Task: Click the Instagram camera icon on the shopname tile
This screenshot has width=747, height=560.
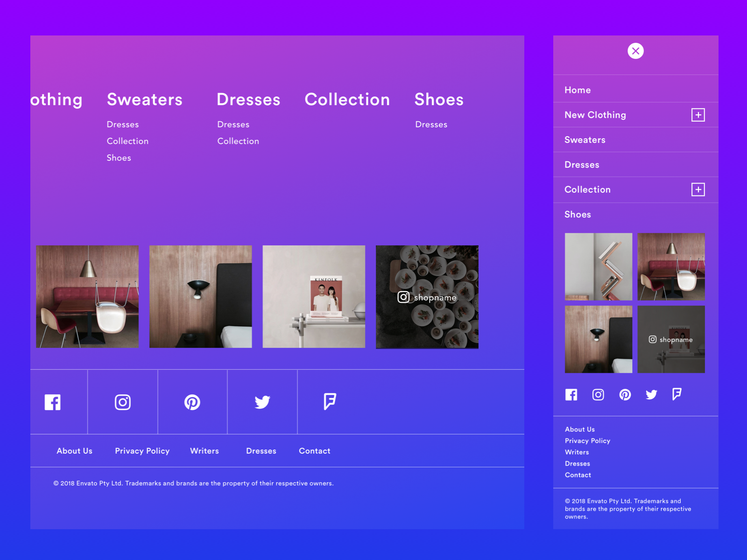Action: 403,297
